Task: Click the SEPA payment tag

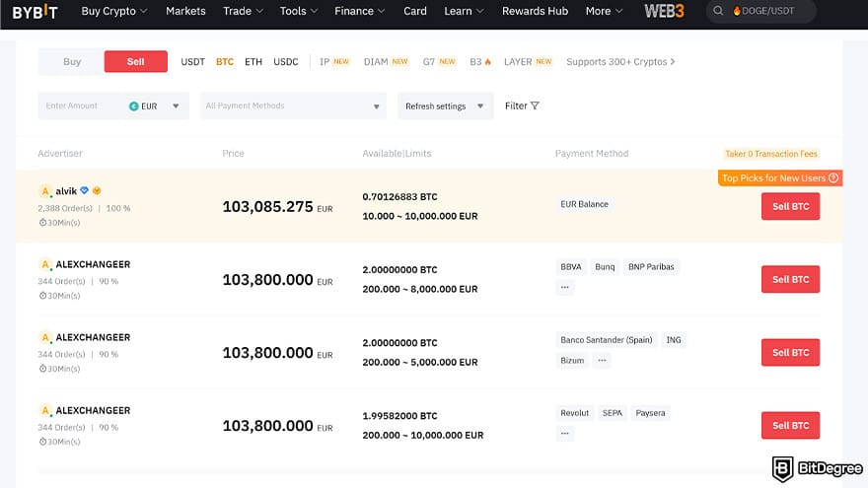Action: (613, 413)
